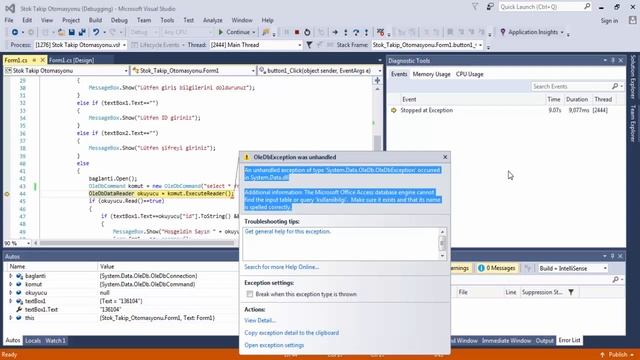Click Copy exception detail to the clipboard

pyautogui.click(x=291, y=333)
